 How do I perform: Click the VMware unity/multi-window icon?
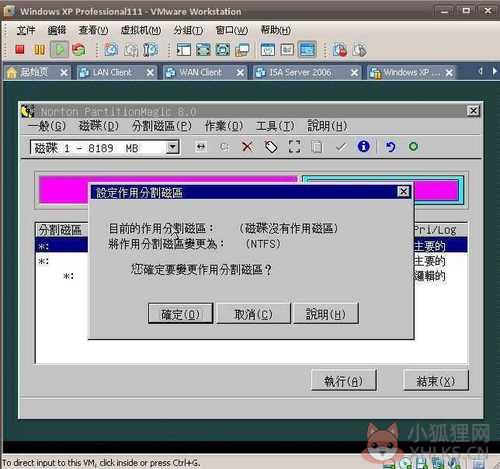[x=242, y=50]
